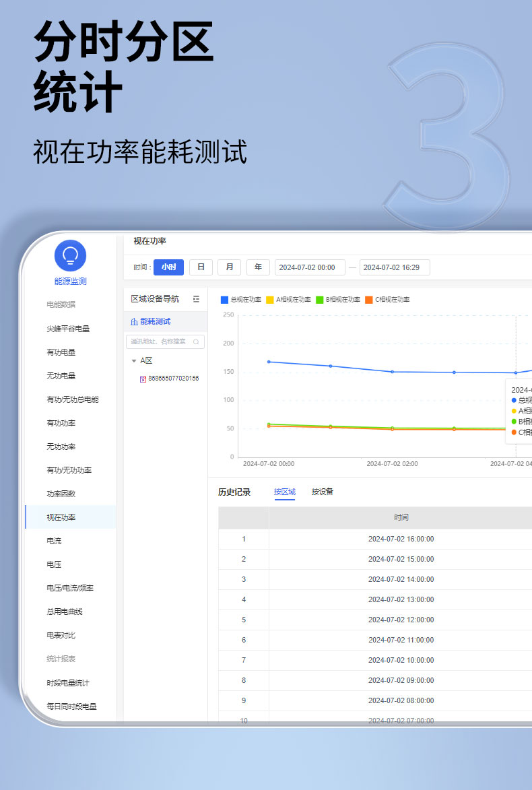Open 有功功率 menu item
The image size is (532, 790).
61,423
